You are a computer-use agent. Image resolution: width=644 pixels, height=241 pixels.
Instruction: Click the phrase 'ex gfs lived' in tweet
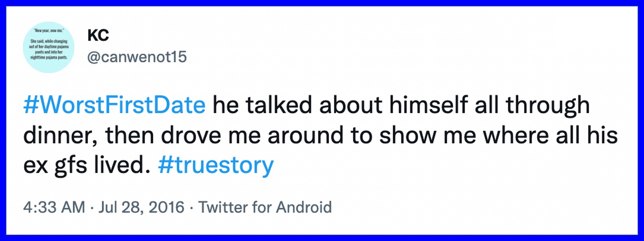(x=84, y=165)
